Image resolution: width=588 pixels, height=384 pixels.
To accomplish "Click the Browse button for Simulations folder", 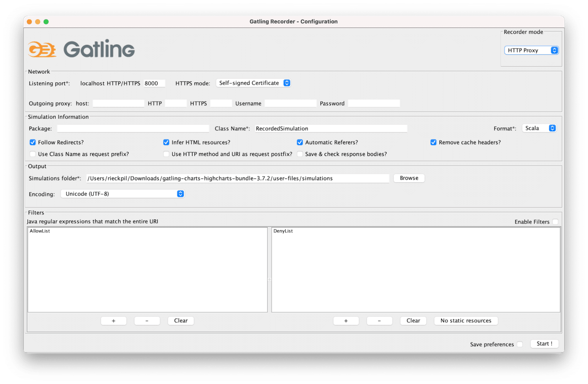I will pyautogui.click(x=408, y=178).
